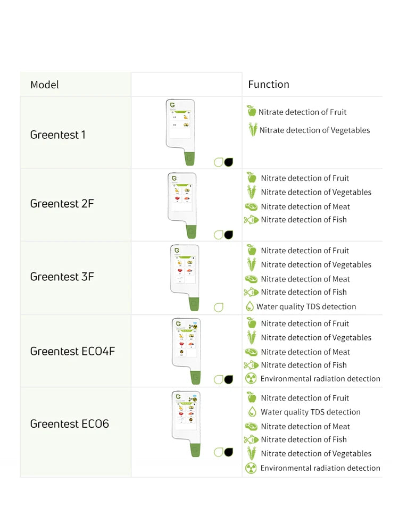Click the carrot icon in the Greentest ECO6 row
399x532 pixels.
click(x=252, y=453)
